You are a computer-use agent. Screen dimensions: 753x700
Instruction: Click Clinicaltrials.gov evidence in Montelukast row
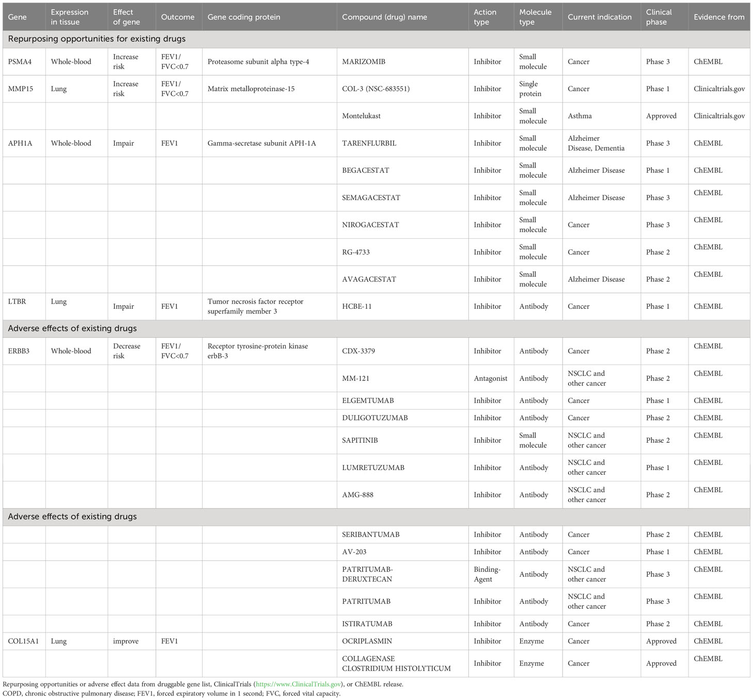click(719, 116)
